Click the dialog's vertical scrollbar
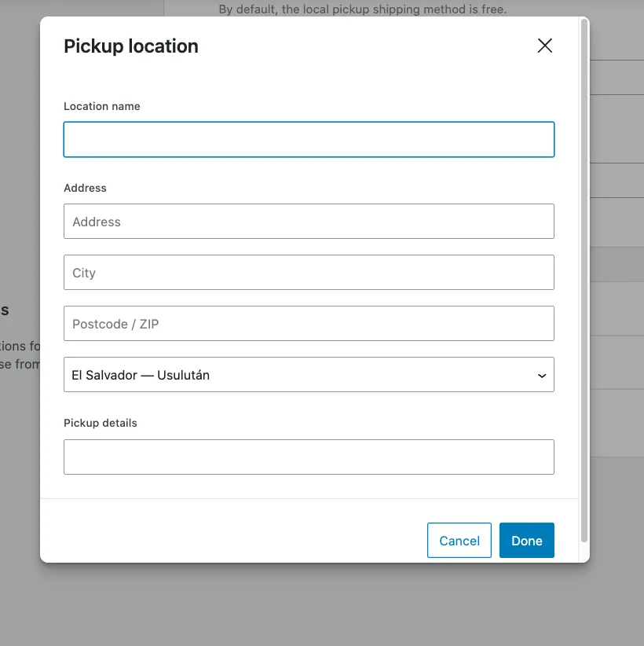The height and width of the screenshot is (646, 644). click(x=584, y=283)
